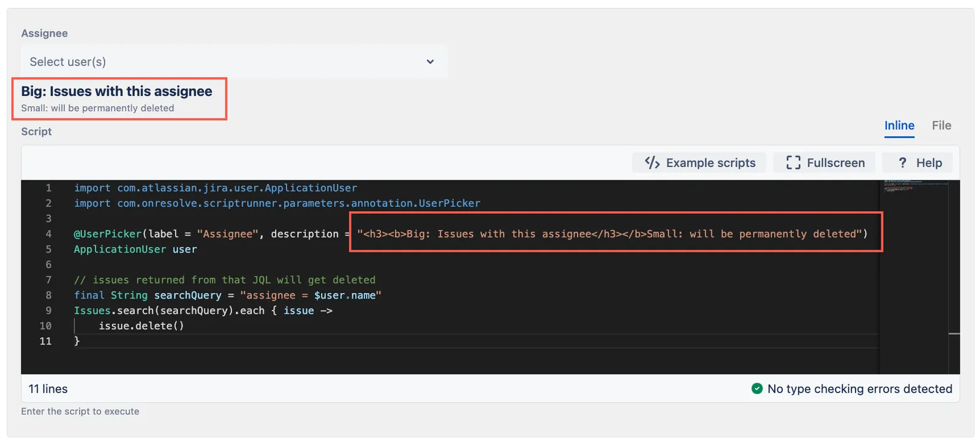Switch to the File script tab
The height and width of the screenshot is (443, 980).
(941, 125)
